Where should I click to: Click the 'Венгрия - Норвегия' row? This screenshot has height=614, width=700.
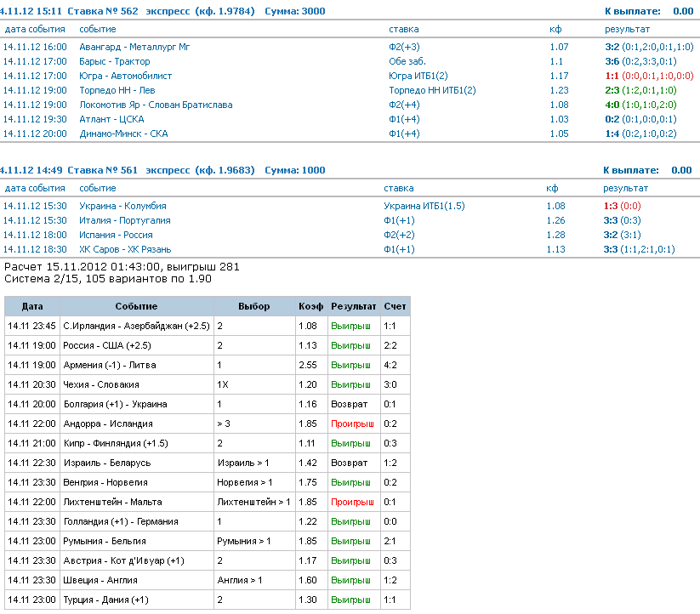tap(208, 482)
